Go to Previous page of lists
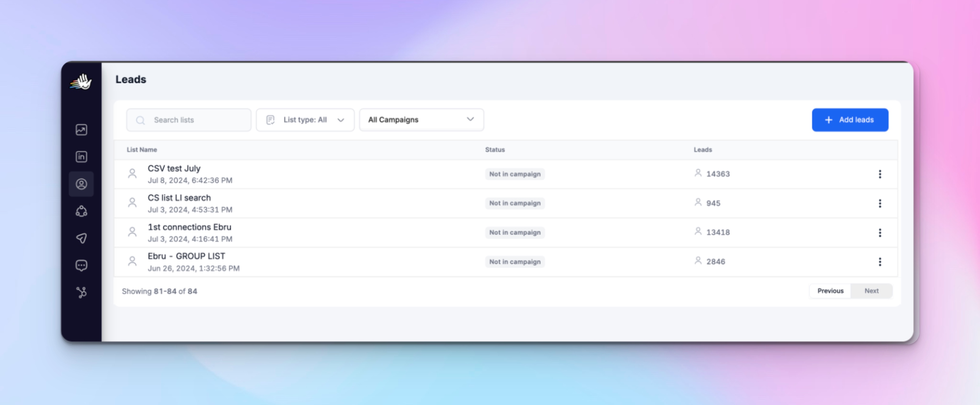980x405 pixels. pos(830,291)
